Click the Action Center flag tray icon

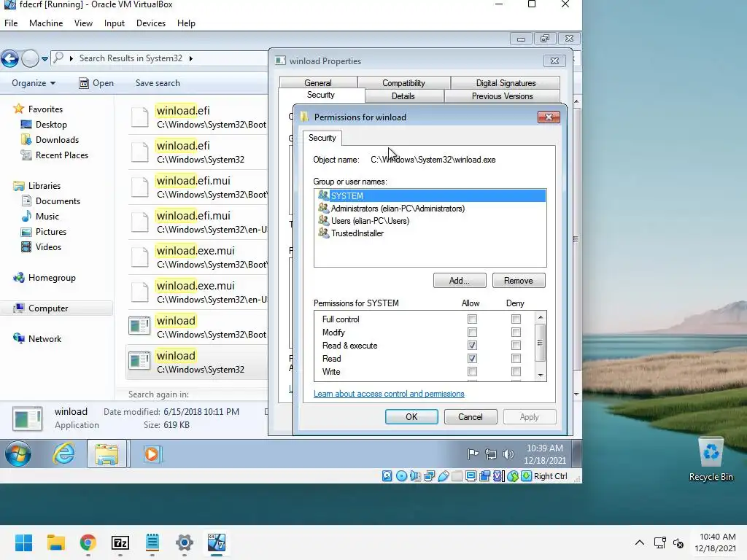[x=473, y=454]
